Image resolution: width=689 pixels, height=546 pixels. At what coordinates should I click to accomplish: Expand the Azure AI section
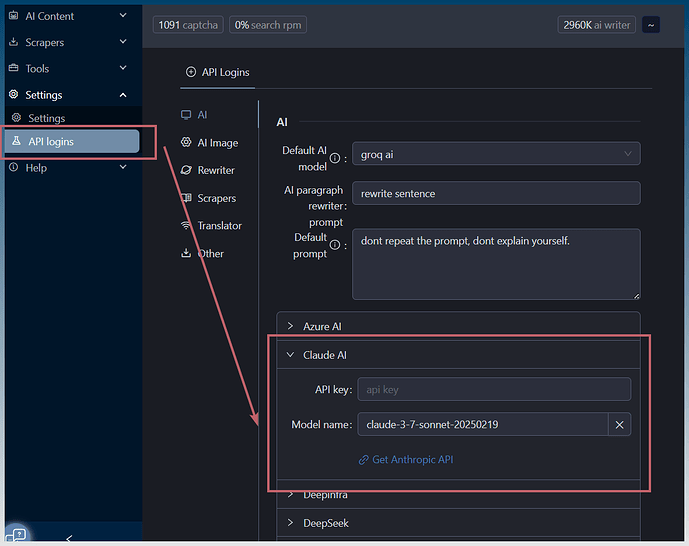[458, 326]
